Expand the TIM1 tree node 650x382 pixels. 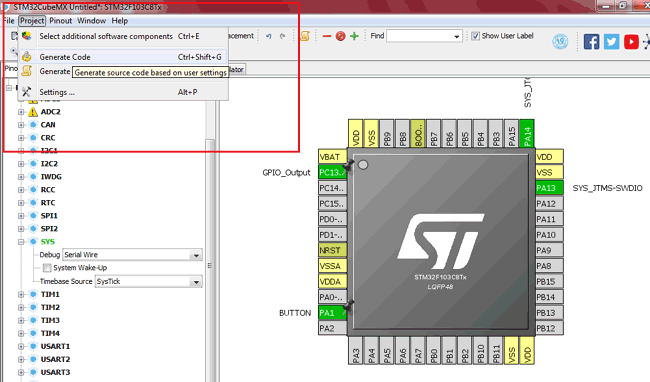click(x=21, y=295)
